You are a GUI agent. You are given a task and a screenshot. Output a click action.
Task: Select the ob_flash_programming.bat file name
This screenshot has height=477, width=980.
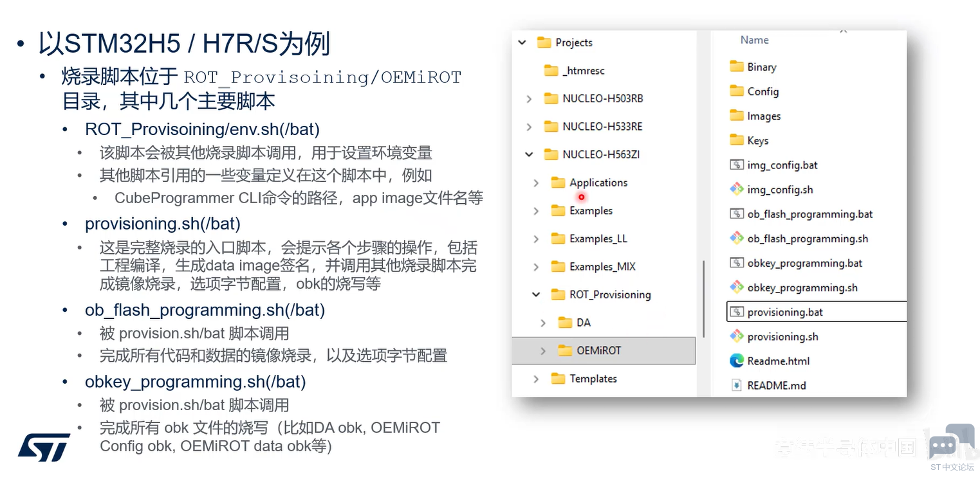(x=810, y=214)
